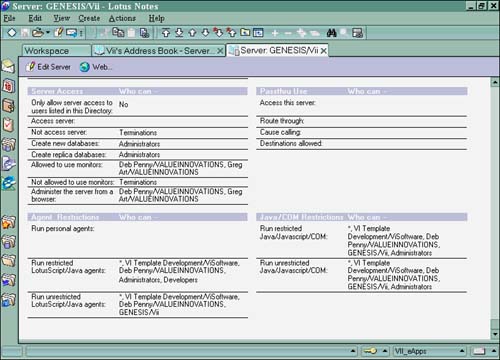Click the Internet Explorer bookmark icon
The image size is (500, 360).
click(8, 183)
